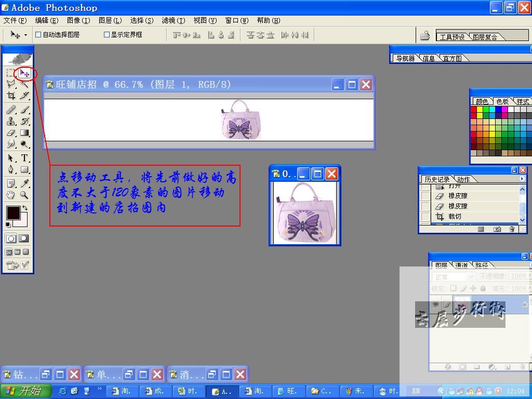Select the Clone Stamp tool
The image size is (532, 399).
pyautogui.click(x=10, y=121)
